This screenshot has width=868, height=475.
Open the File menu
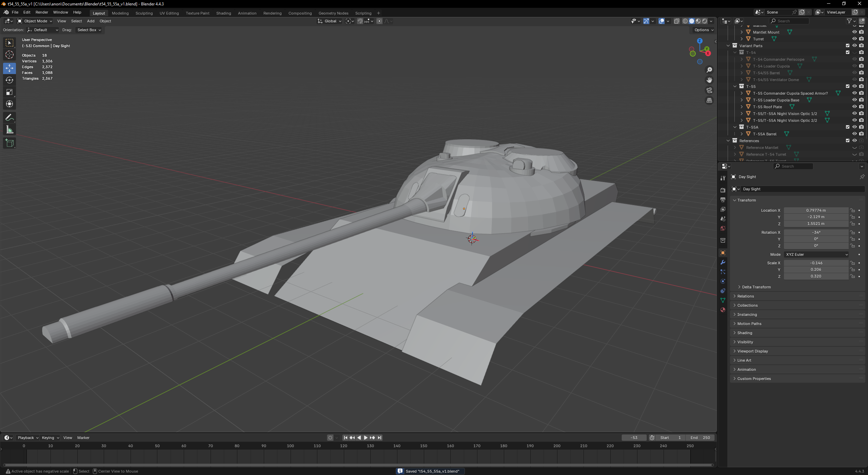(15, 12)
